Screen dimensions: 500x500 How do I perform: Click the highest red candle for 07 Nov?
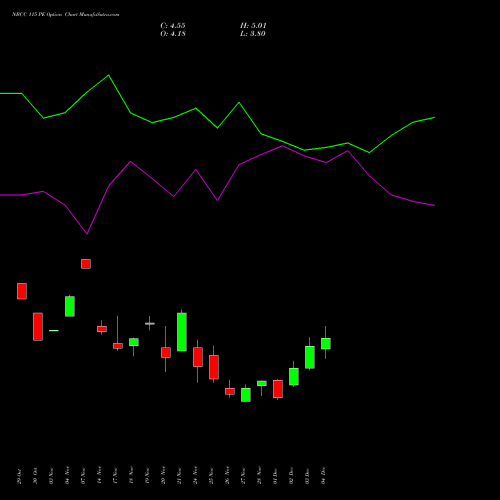(86, 264)
